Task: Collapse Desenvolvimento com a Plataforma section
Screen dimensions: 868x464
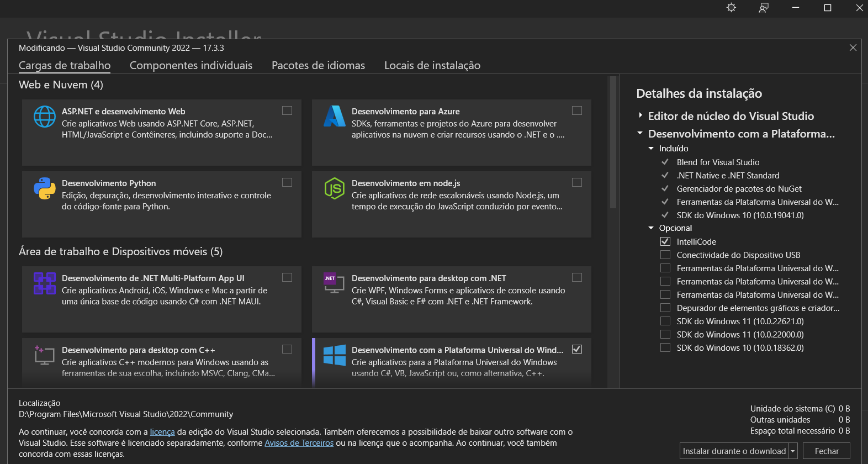Action: (641, 134)
